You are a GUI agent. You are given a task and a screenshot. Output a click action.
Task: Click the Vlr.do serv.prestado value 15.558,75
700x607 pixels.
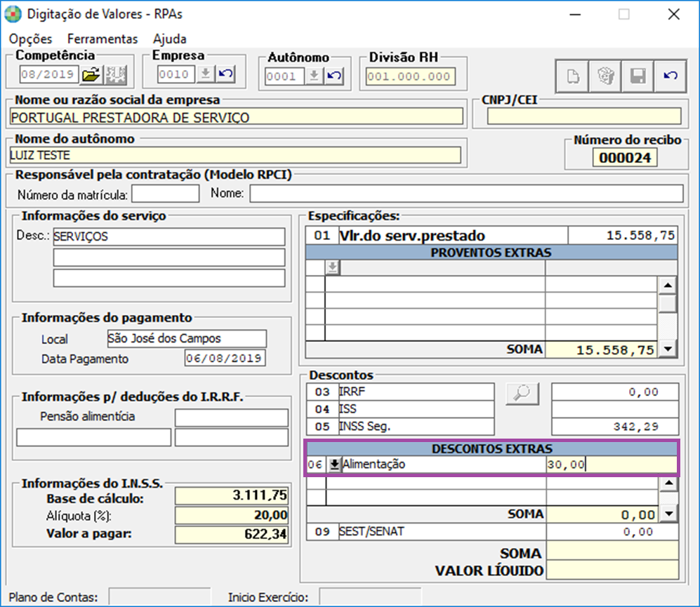[x=623, y=235]
